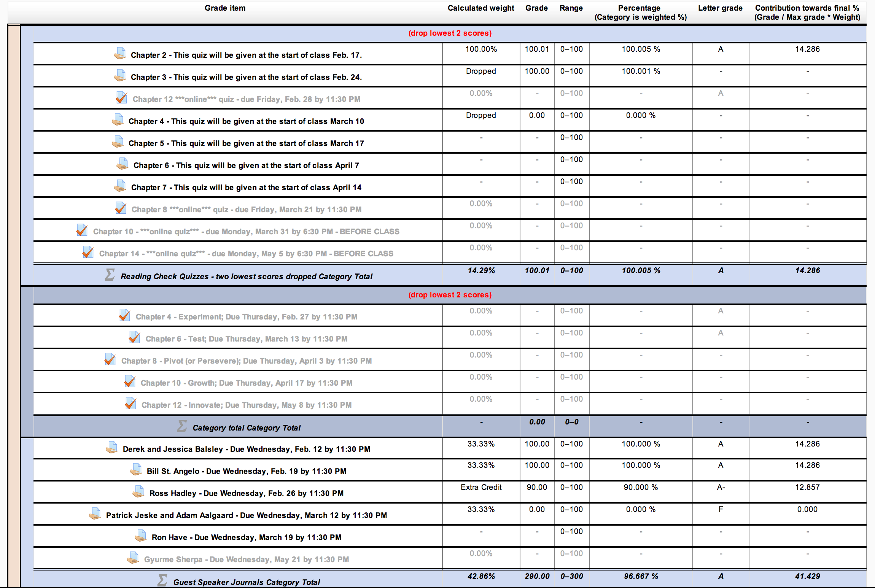
Task: Click the Letter grade column header
Action: click(720, 8)
